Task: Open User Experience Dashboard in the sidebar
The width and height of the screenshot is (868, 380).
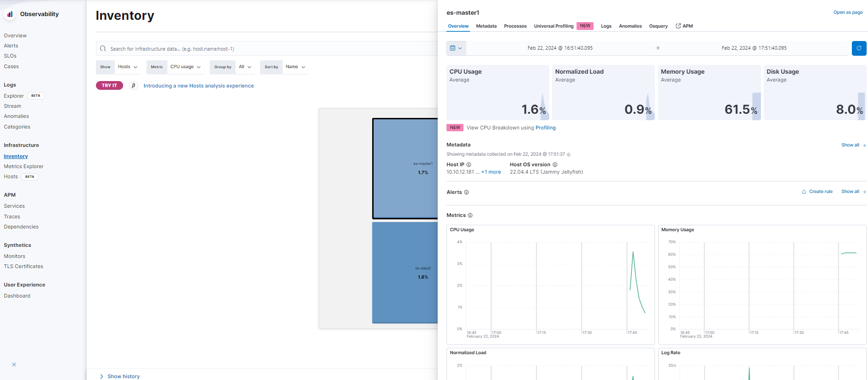Action: point(17,296)
